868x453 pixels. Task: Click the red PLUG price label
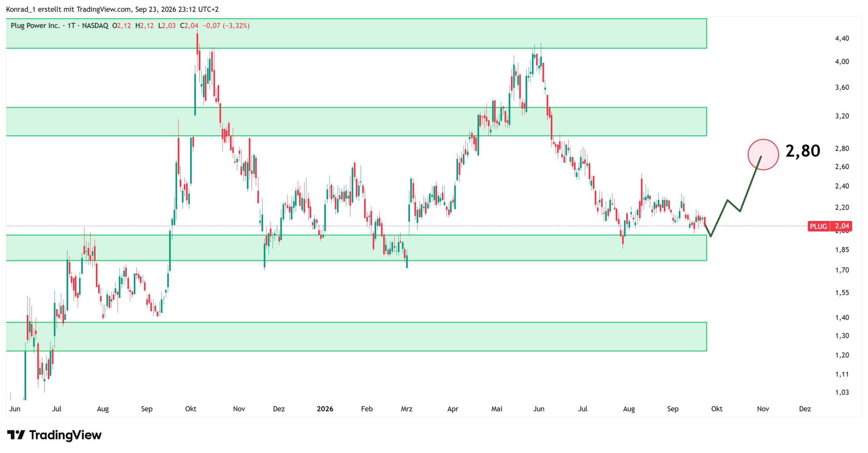829,226
